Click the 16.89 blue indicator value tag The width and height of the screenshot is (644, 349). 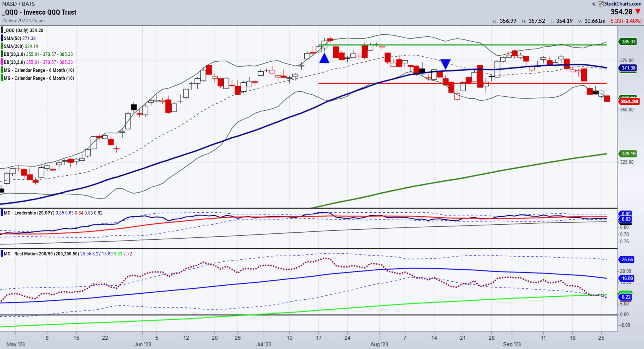pyautogui.click(x=627, y=278)
